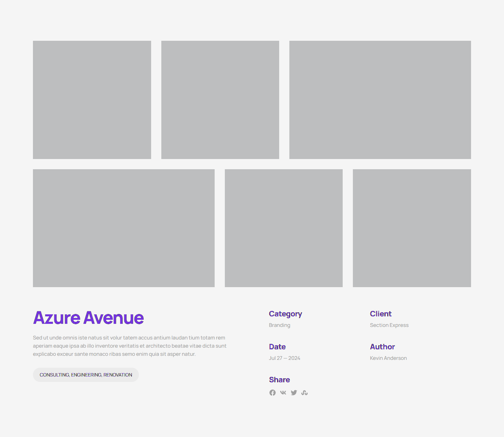Click author name Kevin Anderson
Image resolution: width=504 pixels, height=437 pixels.
click(388, 358)
